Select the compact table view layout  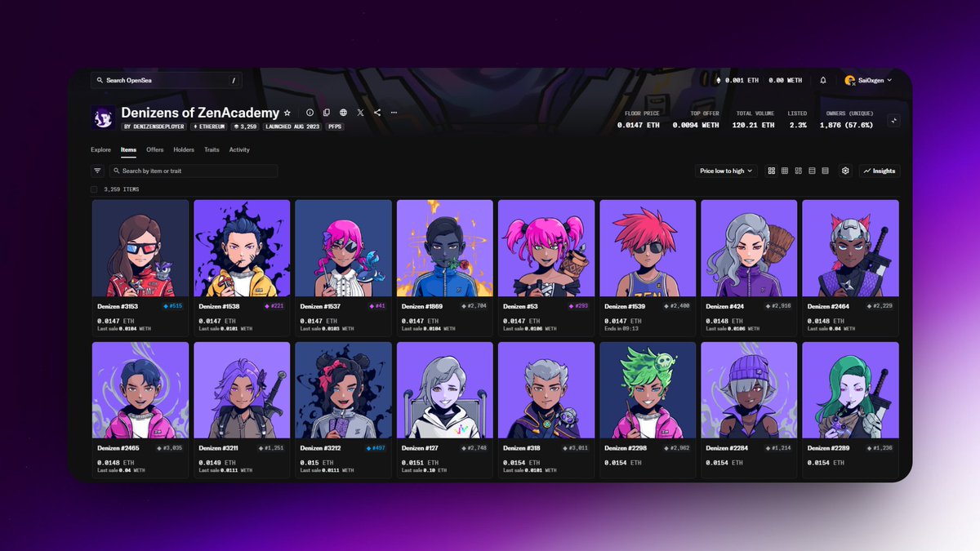(x=826, y=171)
